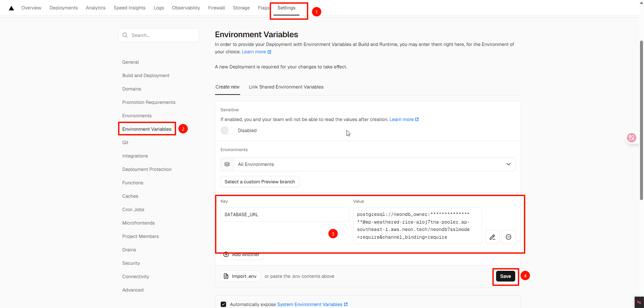Click the layers icon in Environments selector
Viewport: 644px width, 308px height.
pos(227,164)
